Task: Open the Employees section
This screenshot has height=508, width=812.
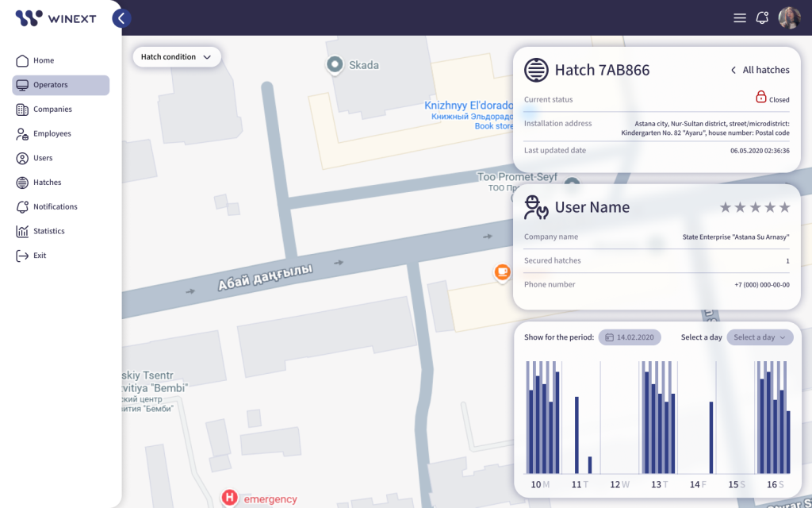Action: point(52,134)
